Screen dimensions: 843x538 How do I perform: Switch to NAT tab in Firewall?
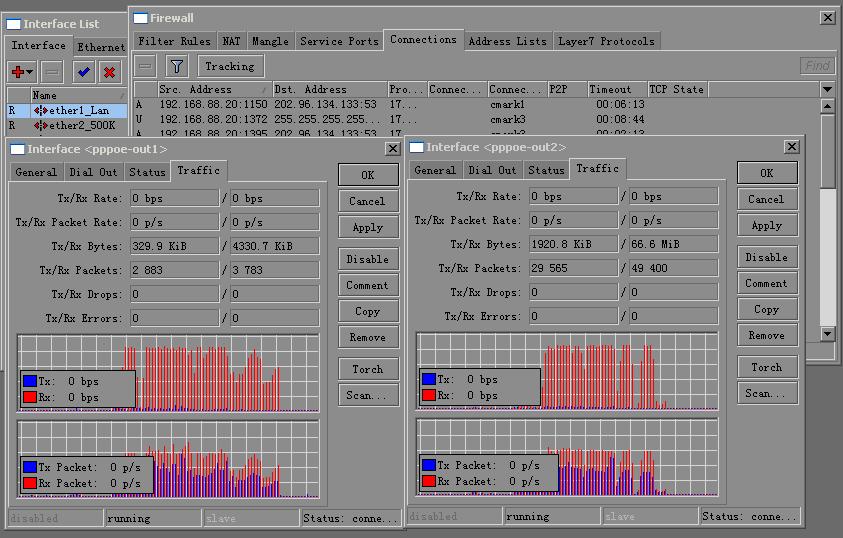[x=231, y=41]
